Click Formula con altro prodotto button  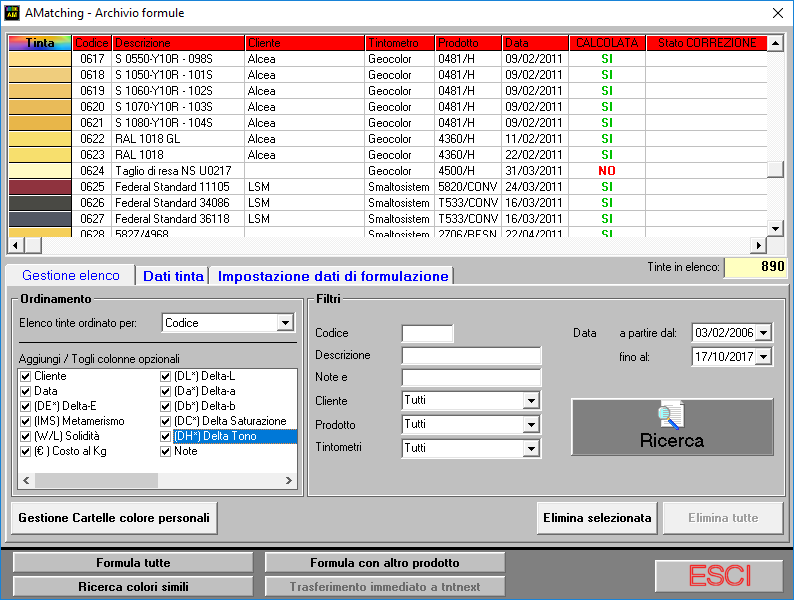pos(385,563)
